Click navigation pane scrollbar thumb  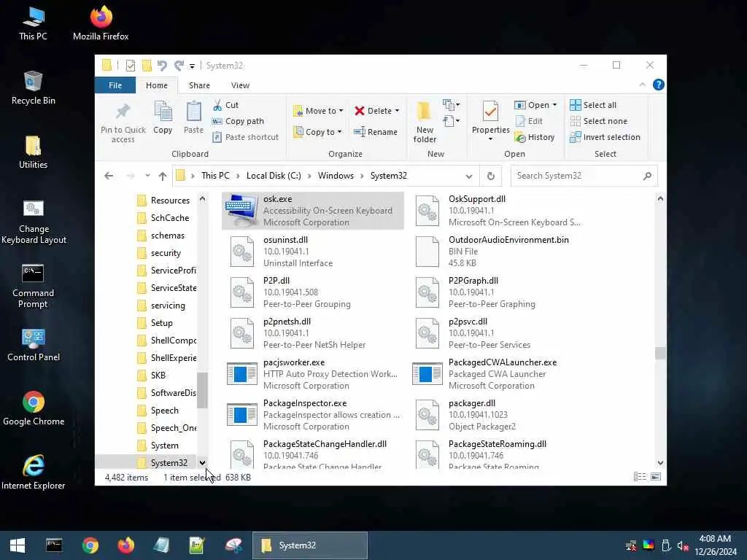click(202, 390)
